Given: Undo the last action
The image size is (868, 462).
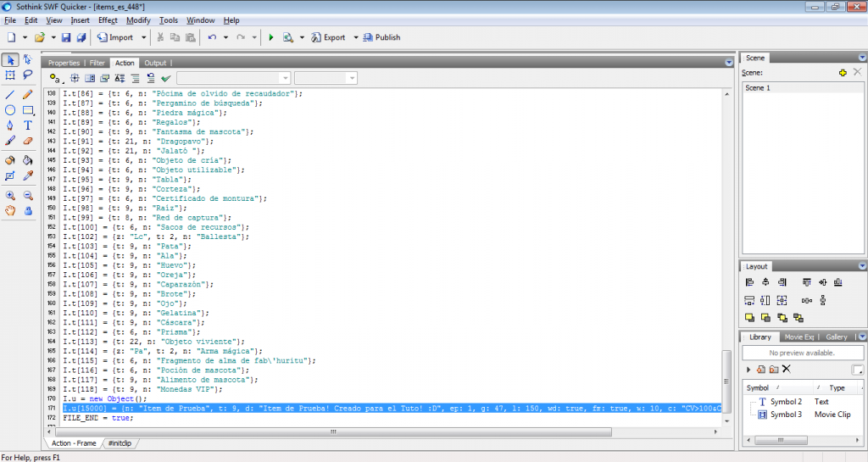Looking at the screenshot, I should pyautogui.click(x=212, y=37).
